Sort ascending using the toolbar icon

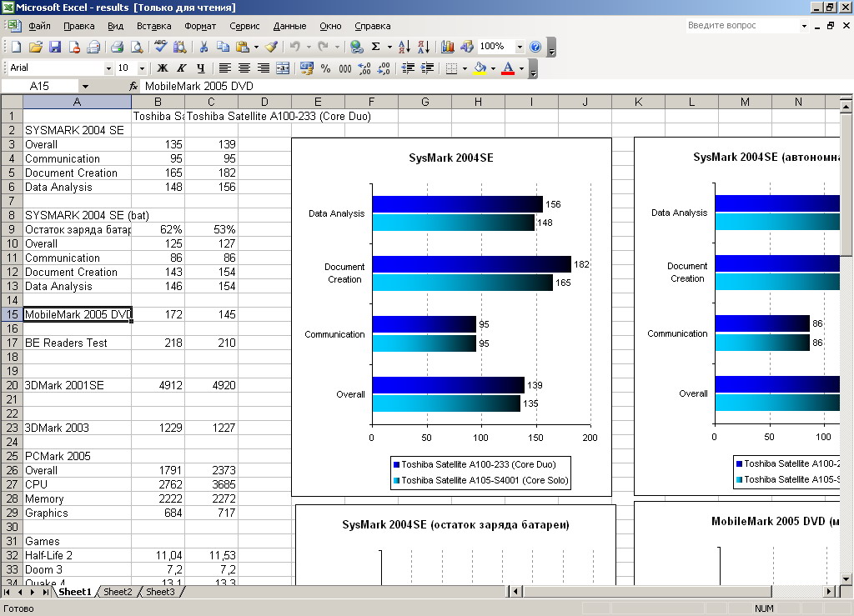(404, 47)
